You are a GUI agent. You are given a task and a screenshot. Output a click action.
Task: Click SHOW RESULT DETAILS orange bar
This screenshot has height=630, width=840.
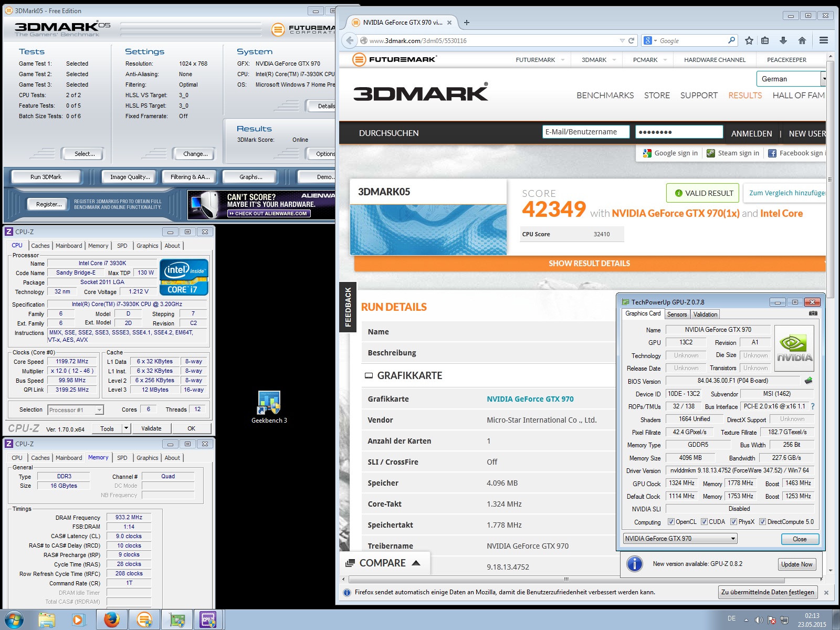click(590, 264)
